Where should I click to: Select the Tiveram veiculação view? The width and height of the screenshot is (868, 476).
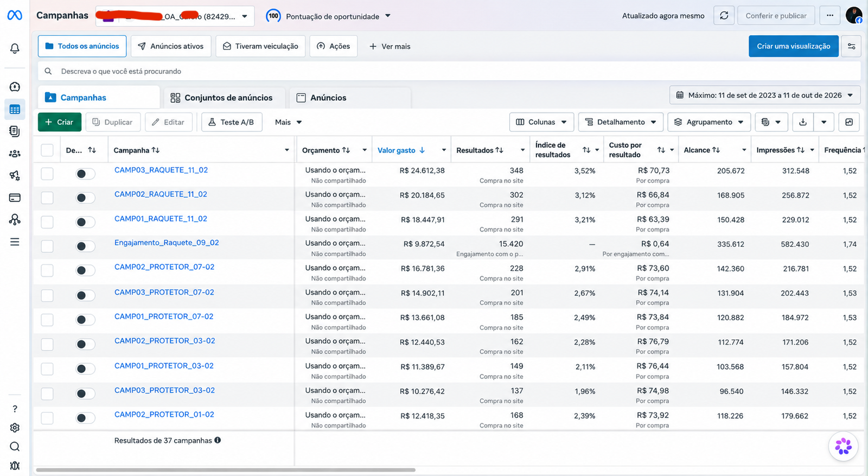click(260, 46)
